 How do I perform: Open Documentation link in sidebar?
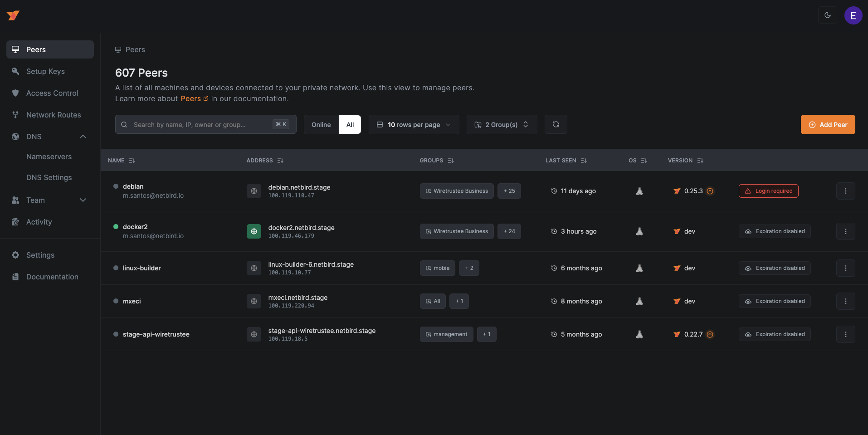[50, 277]
